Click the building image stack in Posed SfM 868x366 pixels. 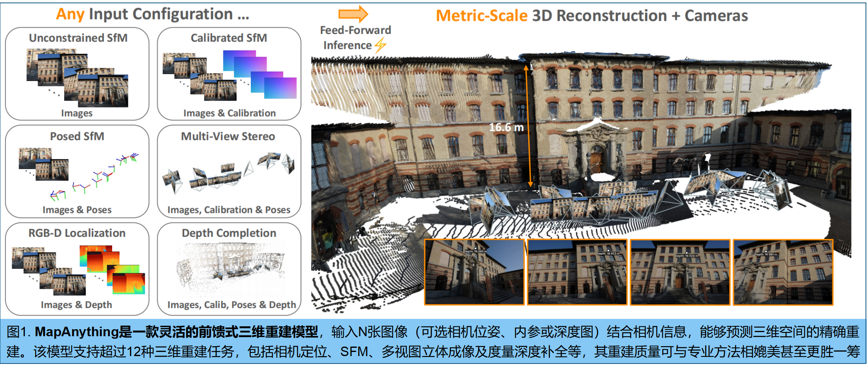click(43, 164)
